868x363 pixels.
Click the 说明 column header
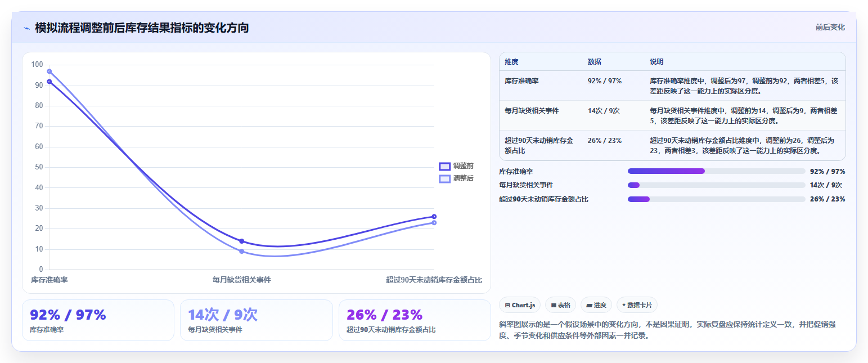[x=656, y=61]
